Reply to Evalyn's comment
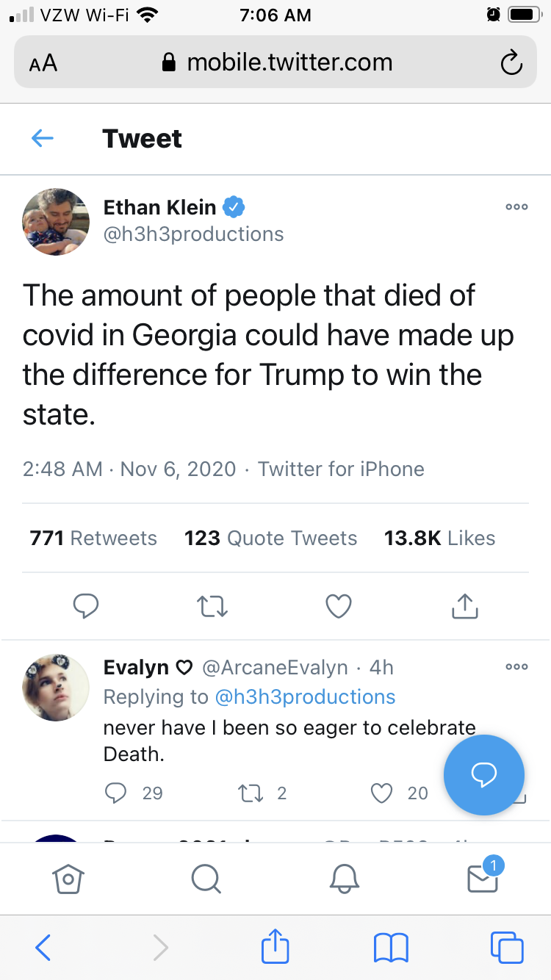551x980 pixels. pos(115,793)
